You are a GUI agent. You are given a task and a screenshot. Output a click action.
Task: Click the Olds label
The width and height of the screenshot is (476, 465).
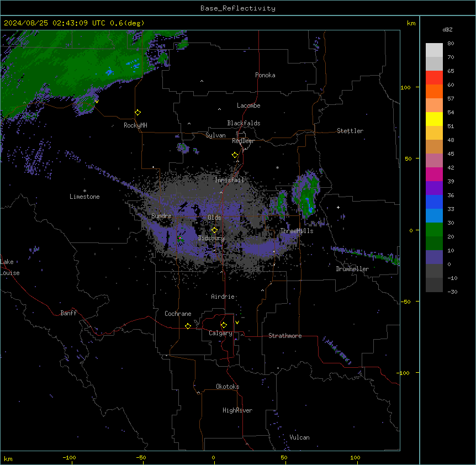point(214,218)
